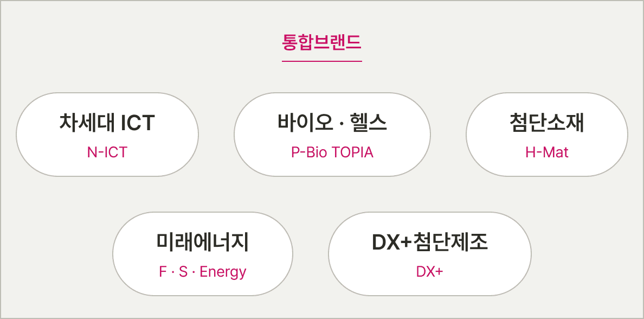Open the DX+첨단제조 brand button
644x319 pixels.
pos(430,254)
